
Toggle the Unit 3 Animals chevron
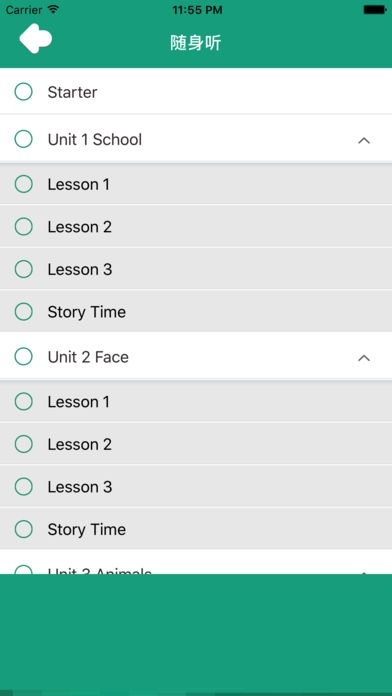(x=364, y=572)
